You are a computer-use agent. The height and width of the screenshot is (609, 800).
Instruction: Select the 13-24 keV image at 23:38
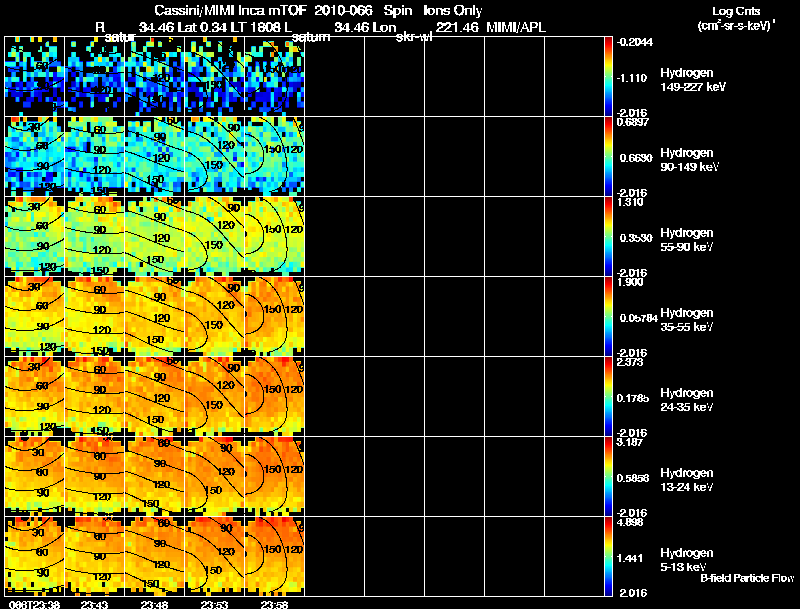pos(35,477)
